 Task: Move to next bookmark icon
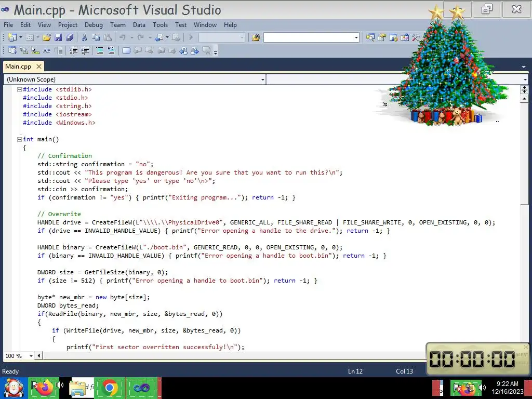(x=149, y=50)
